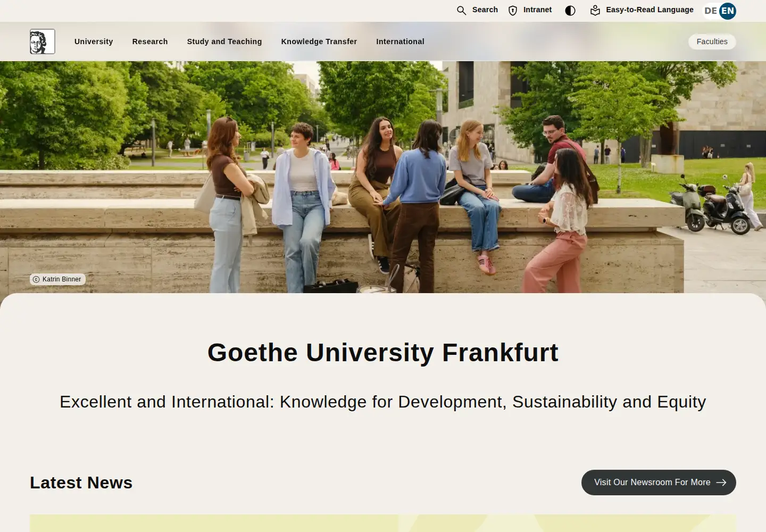Click the Katrin Binner photo credit

57,279
